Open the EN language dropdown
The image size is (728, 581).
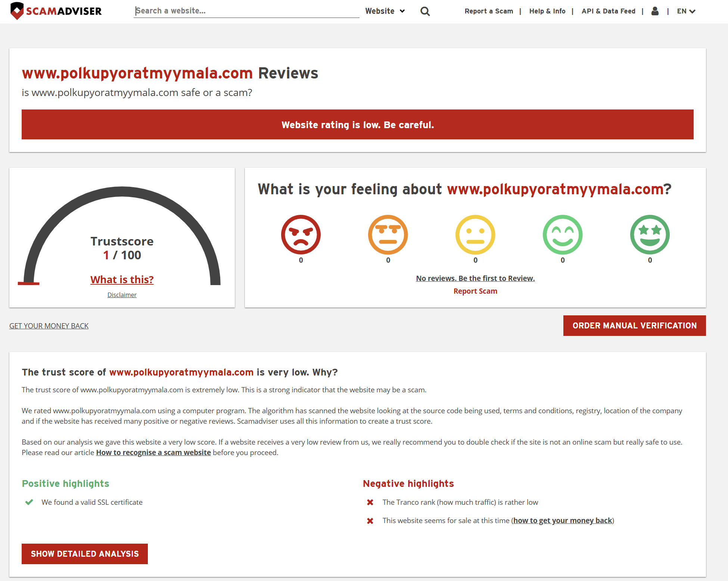[686, 11]
